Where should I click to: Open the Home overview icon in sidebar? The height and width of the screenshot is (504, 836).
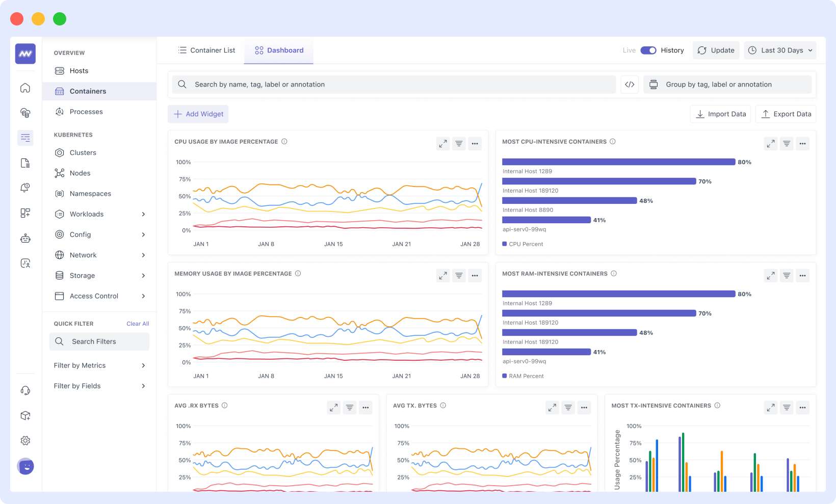[25, 88]
